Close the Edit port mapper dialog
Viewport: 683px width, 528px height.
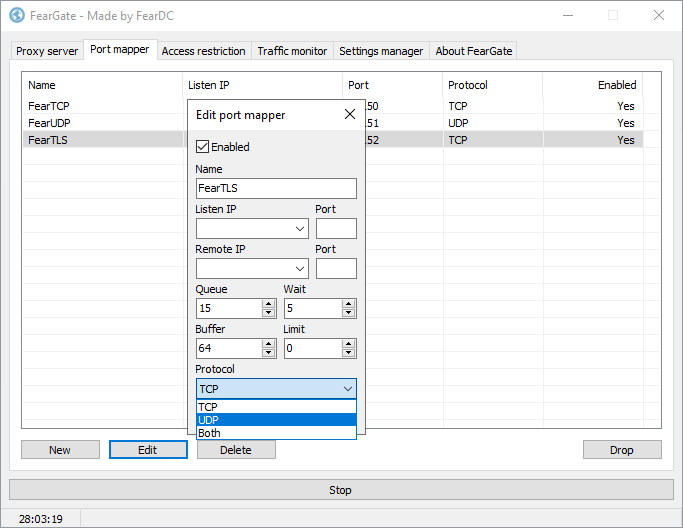[x=349, y=114]
